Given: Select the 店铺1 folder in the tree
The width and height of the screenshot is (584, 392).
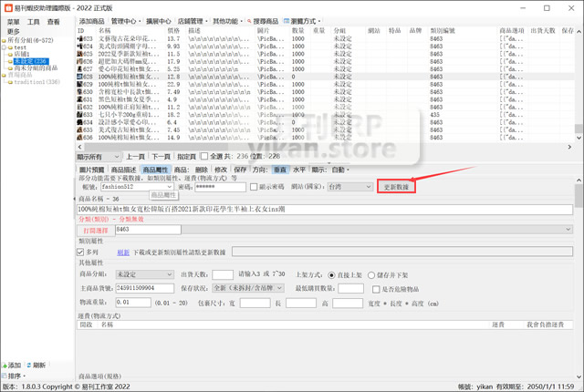Looking at the screenshot, I should [25, 54].
